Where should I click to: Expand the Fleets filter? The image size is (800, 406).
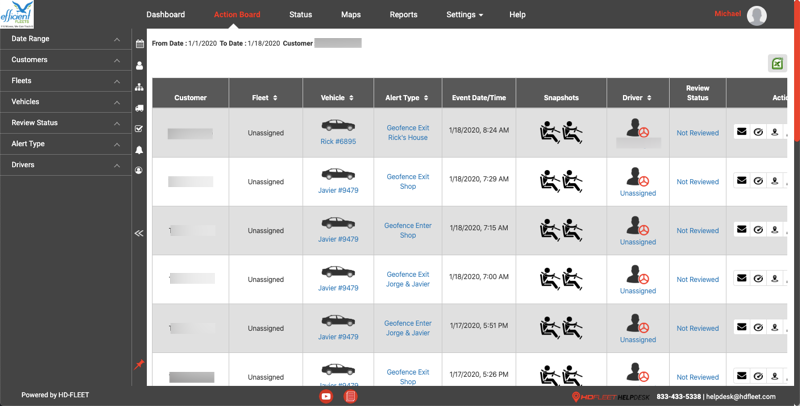coord(65,81)
